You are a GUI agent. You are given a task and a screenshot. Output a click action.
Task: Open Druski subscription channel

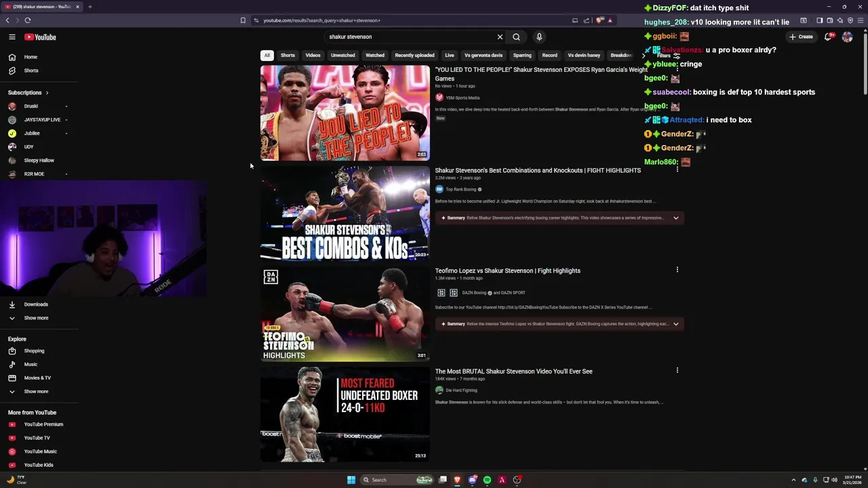tap(31, 106)
